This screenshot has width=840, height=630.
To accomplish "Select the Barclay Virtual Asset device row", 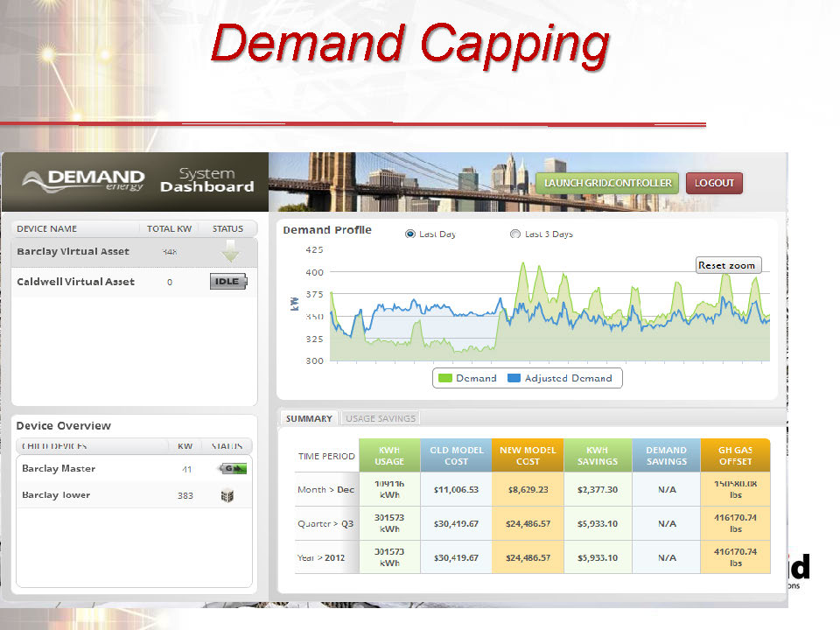I will point(73,252).
